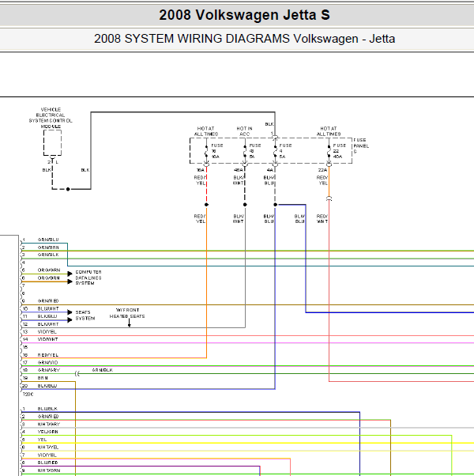Click pin 2 "GRN/BRN" wire label

pos(48,247)
